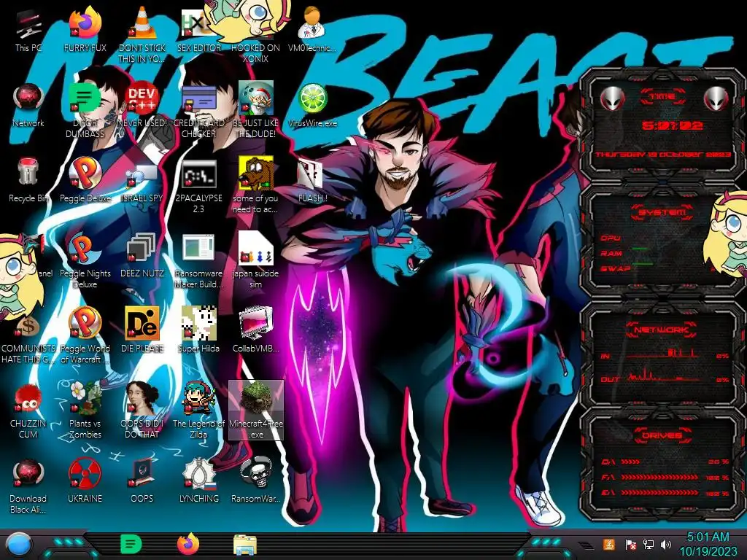Open VirusWire.exe lime icon
This screenshot has width=747, height=560.
312,106
